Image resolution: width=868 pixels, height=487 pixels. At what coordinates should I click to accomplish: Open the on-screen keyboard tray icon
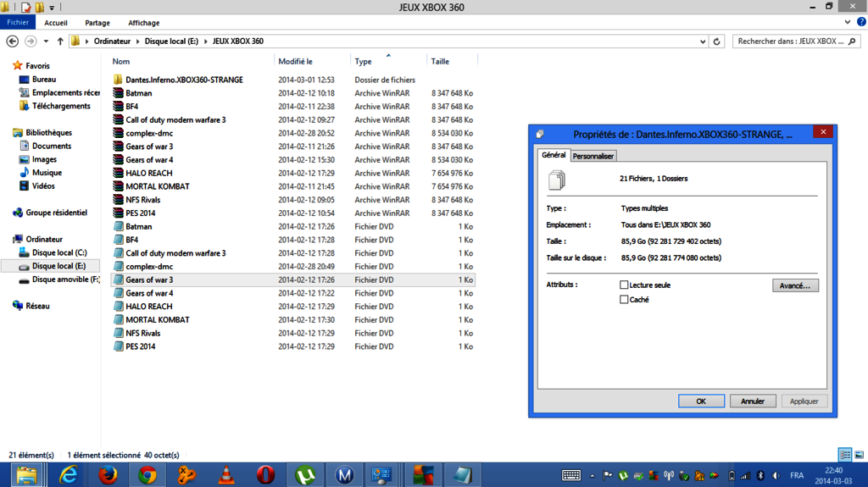coord(570,475)
